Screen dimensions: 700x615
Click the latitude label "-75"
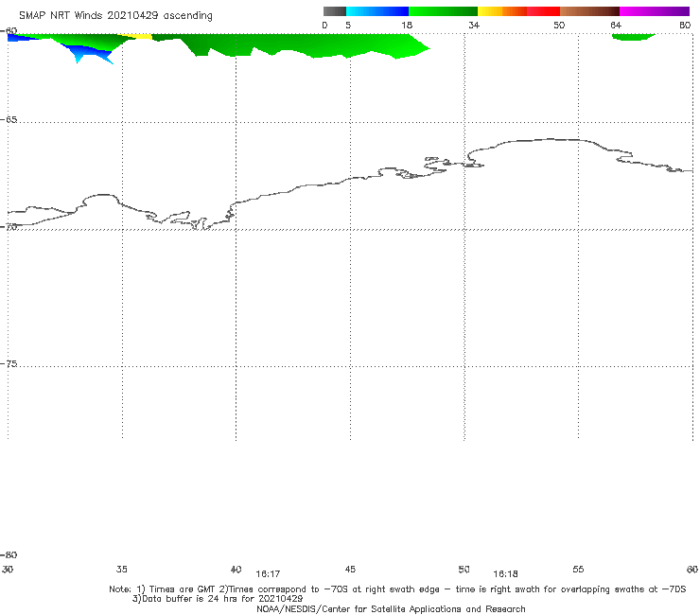tap(9, 363)
